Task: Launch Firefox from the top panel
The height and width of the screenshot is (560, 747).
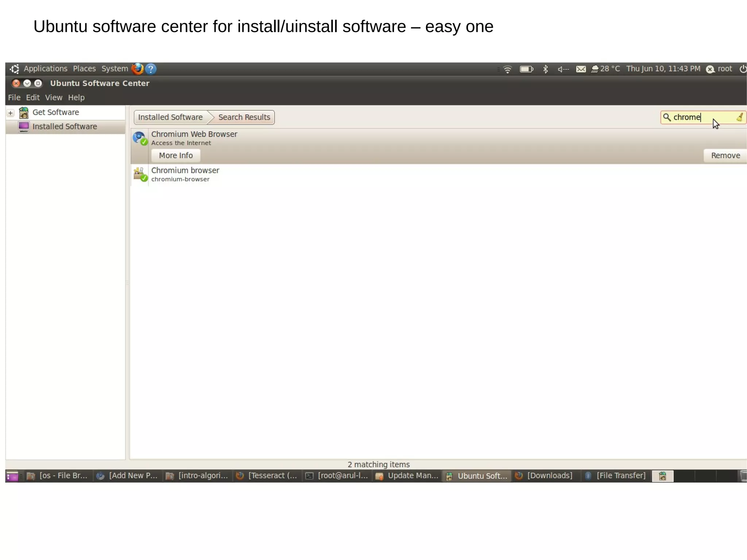Action: pyautogui.click(x=138, y=69)
